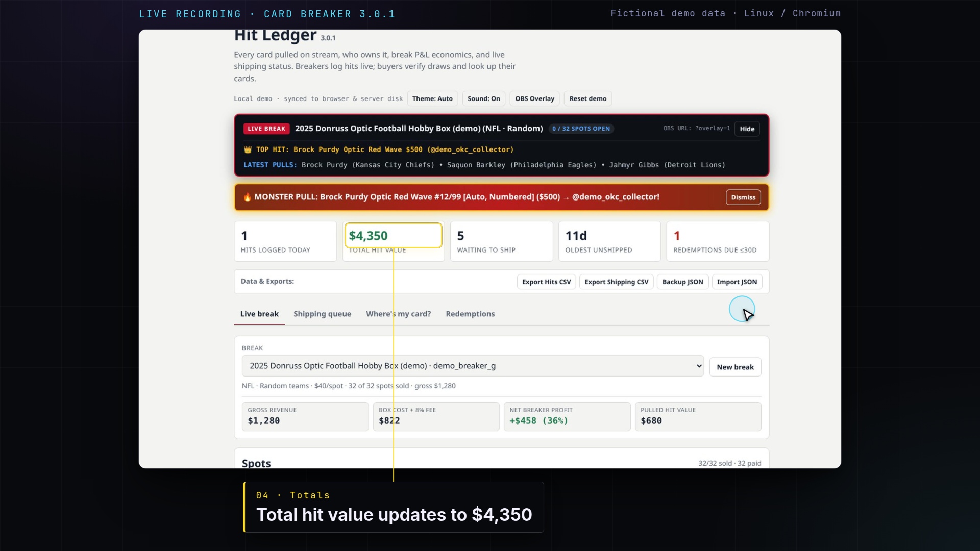The width and height of the screenshot is (980, 551).
Task: Switch to the Shipping queue tab
Action: click(322, 314)
